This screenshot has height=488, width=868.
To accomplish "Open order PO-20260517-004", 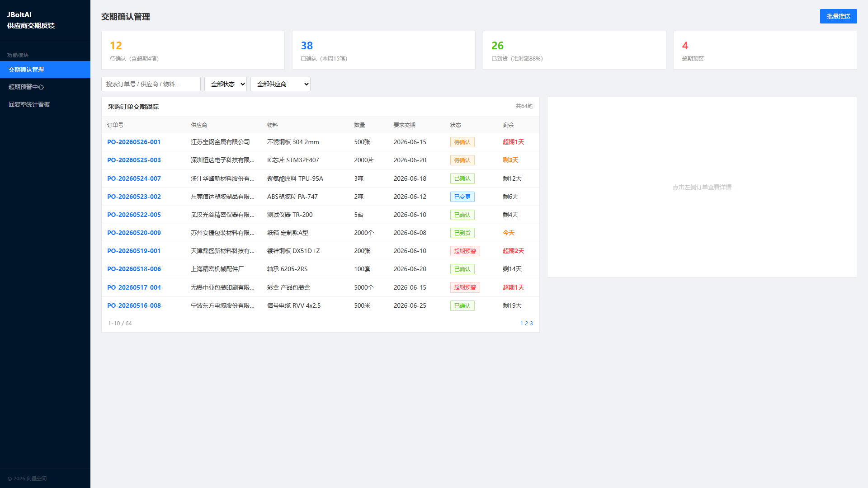I will click(134, 287).
